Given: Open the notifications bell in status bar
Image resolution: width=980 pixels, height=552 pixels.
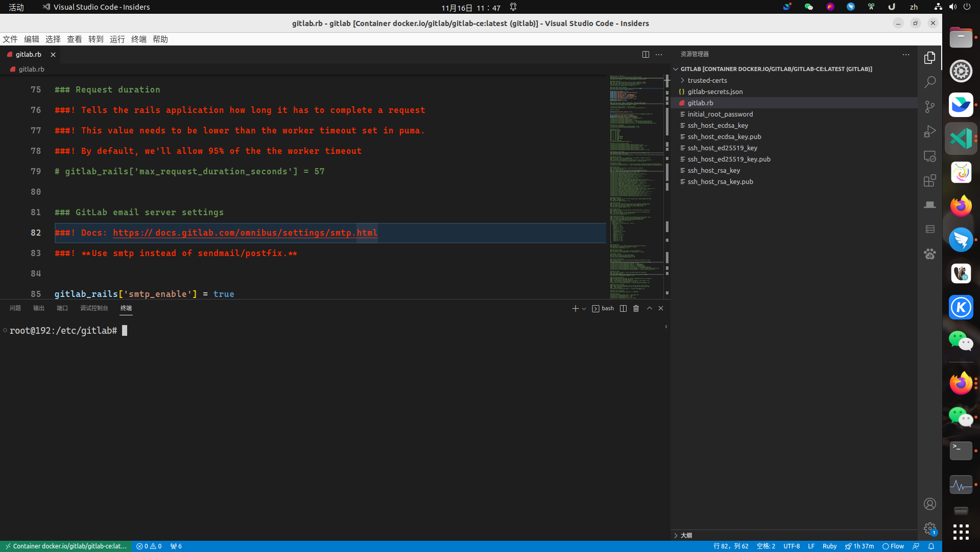Looking at the screenshot, I should 931,546.
